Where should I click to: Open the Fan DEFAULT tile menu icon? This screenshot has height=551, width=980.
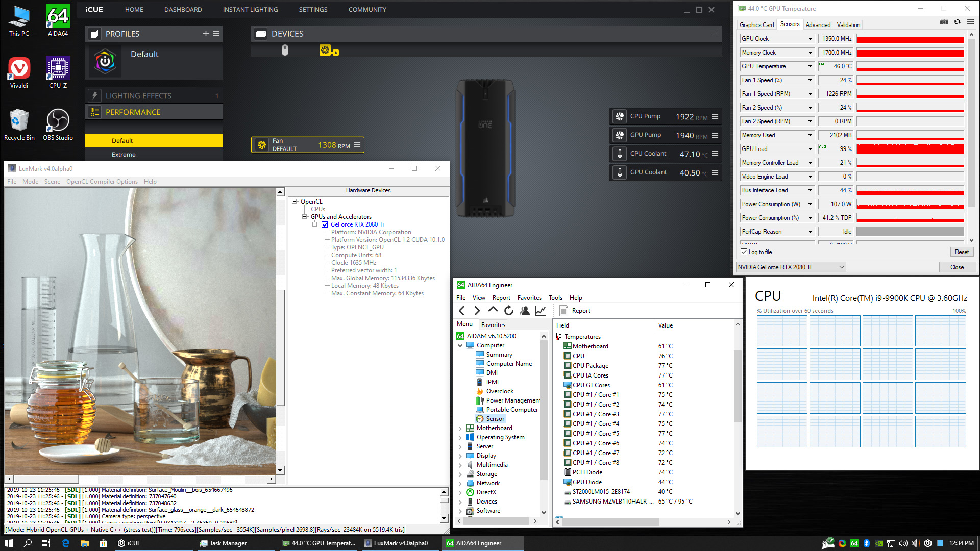point(357,145)
